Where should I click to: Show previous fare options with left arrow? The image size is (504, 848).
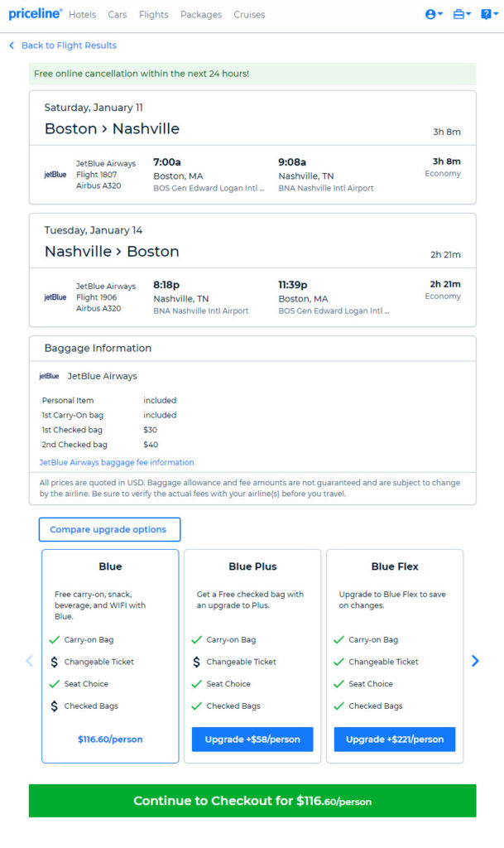(30, 661)
